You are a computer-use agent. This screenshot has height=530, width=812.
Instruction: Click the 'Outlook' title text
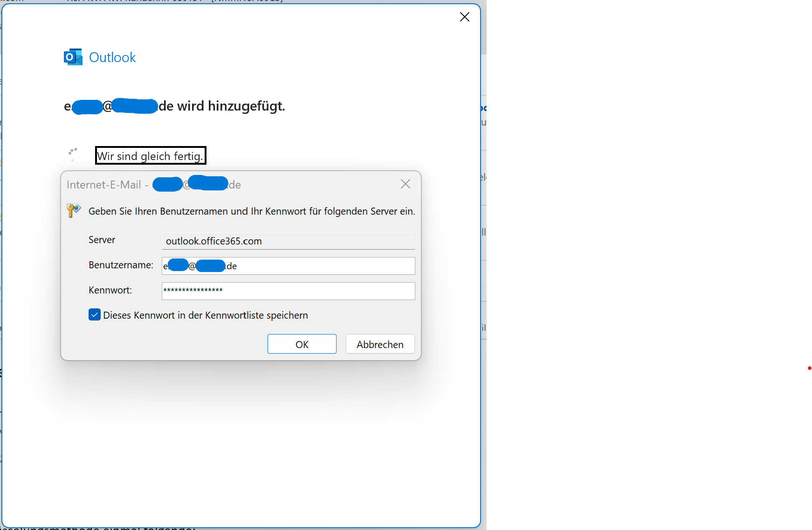click(x=112, y=57)
